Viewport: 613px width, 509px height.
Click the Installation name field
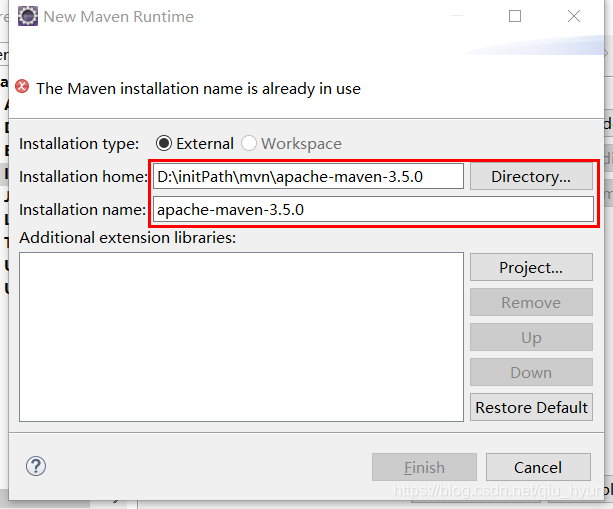373,210
